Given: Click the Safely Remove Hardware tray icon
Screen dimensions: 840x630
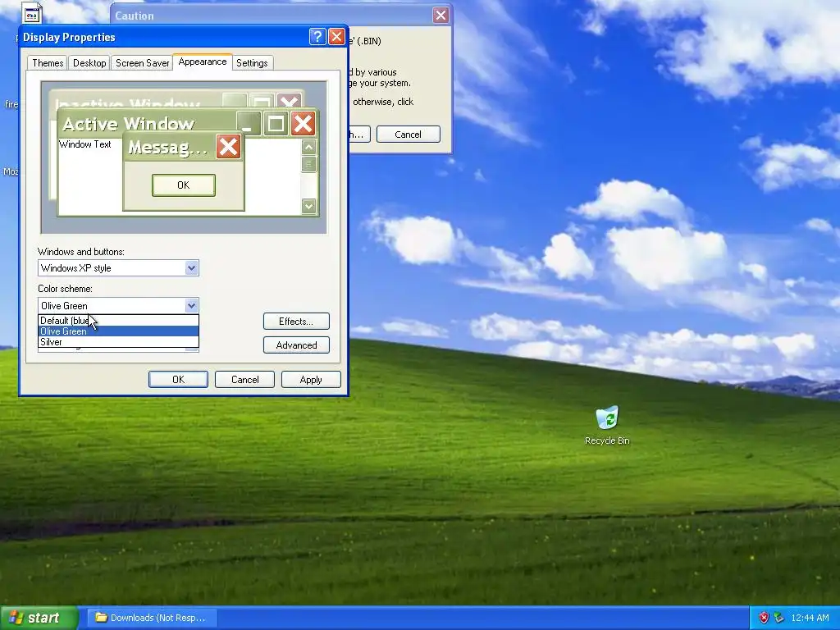Looking at the screenshot, I should [778, 618].
